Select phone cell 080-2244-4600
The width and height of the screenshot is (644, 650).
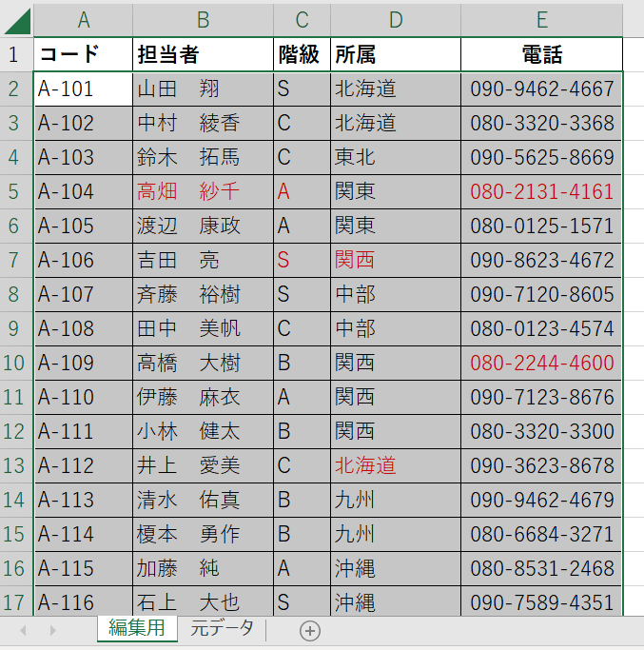pyautogui.click(x=541, y=364)
